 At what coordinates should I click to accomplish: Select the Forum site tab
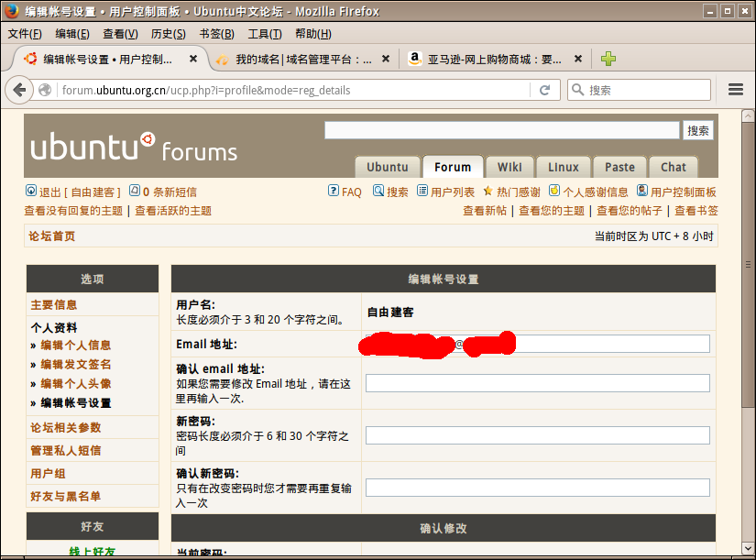coord(453,167)
